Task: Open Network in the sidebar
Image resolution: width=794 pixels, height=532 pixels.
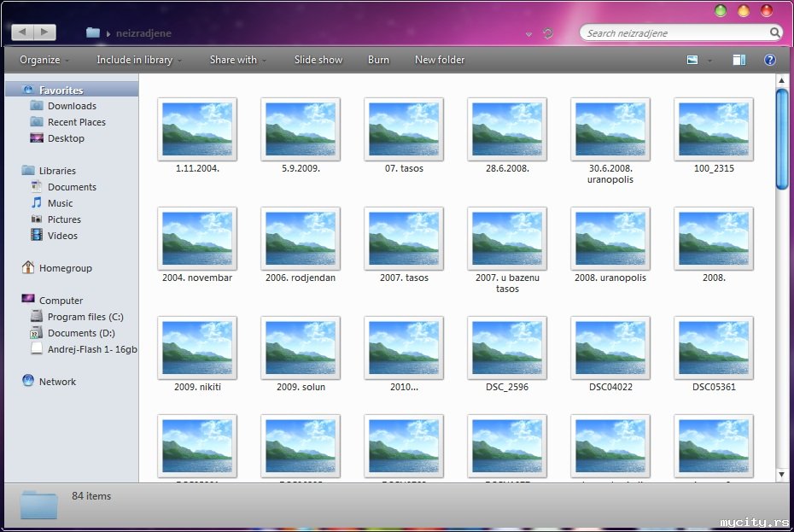Action: [x=57, y=382]
